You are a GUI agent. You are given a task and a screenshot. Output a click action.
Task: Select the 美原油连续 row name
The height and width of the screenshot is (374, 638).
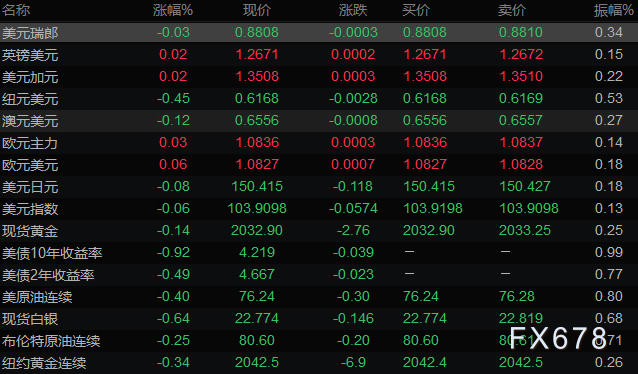[x=37, y=297]
